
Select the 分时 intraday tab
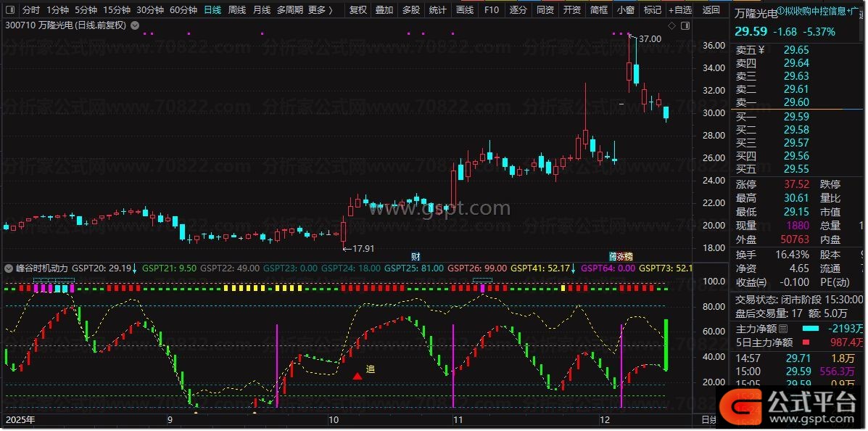pos(30,10)
